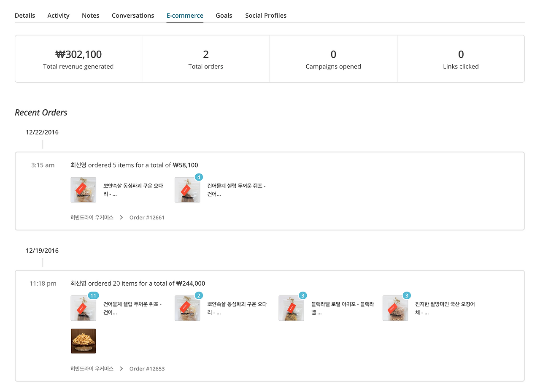Open product name 건어물계 셀럽 in order #12661

[236, 190]
